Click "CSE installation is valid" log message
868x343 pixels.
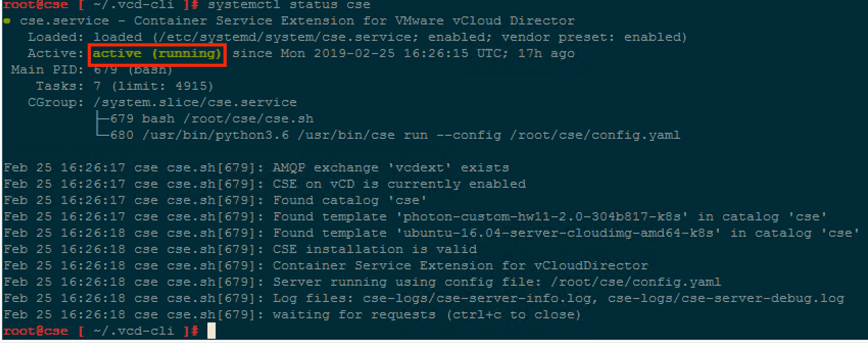click(x=375, y=250)
